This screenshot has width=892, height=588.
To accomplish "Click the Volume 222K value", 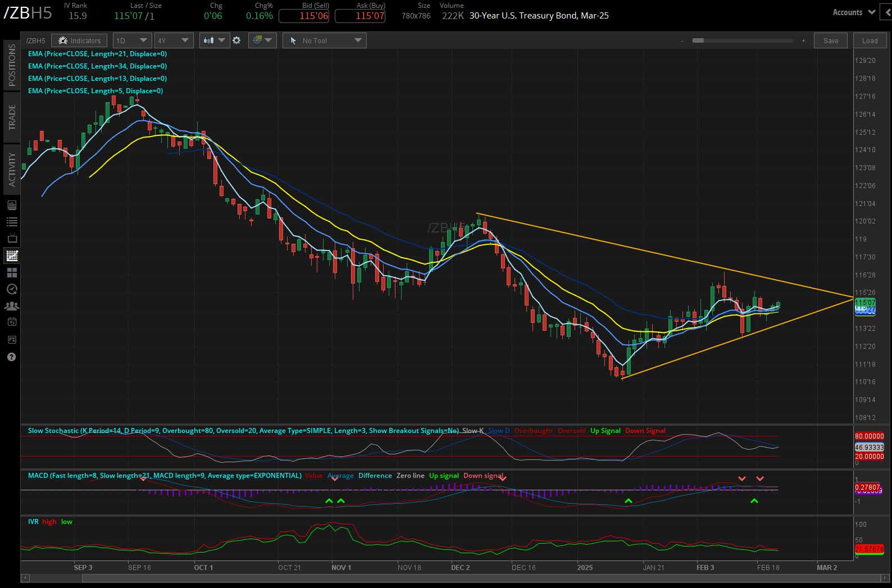I will point(453,16).
